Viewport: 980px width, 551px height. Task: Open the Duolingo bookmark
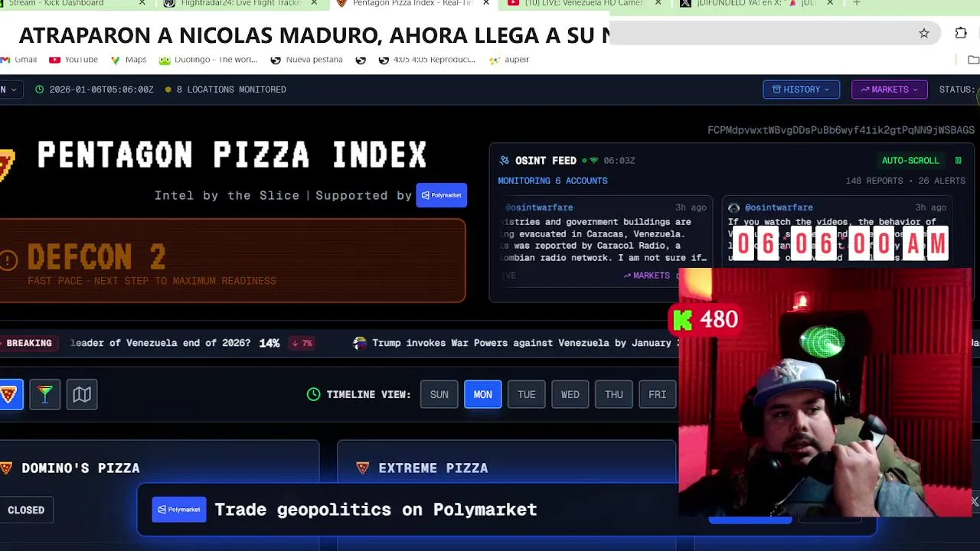tap(208, 60)
